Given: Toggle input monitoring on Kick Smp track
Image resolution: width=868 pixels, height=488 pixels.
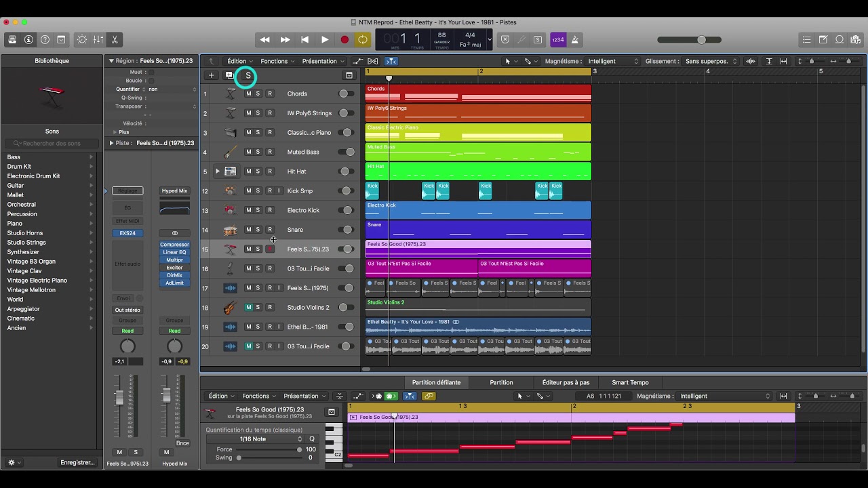Looking at the screenshot, I should (279, 191).
